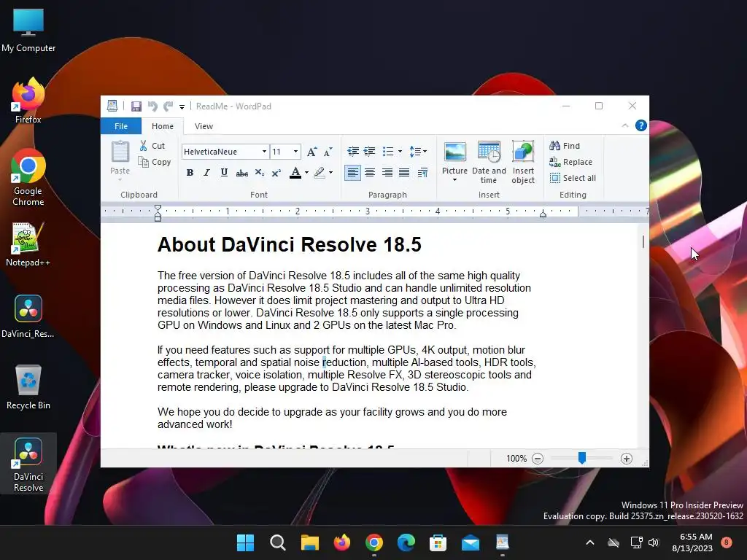Open the line spacing dropdown
Image resolution: width=747 pixels, height=560 pixels.
coord(418,152)
